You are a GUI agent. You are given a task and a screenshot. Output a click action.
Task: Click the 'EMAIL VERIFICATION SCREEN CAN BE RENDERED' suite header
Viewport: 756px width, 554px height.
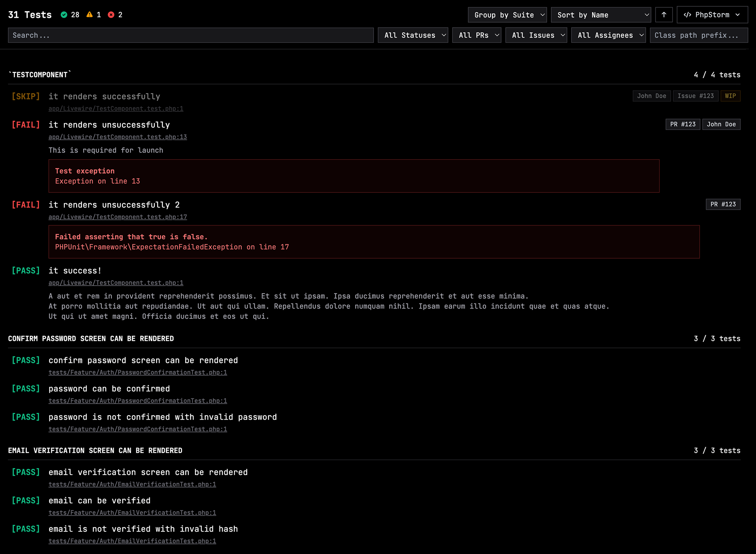coord(95,451)
